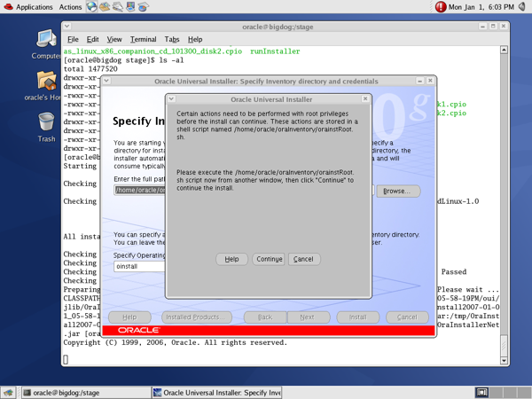Click the date and time clock
532x399 pixels.
[481, 7]
